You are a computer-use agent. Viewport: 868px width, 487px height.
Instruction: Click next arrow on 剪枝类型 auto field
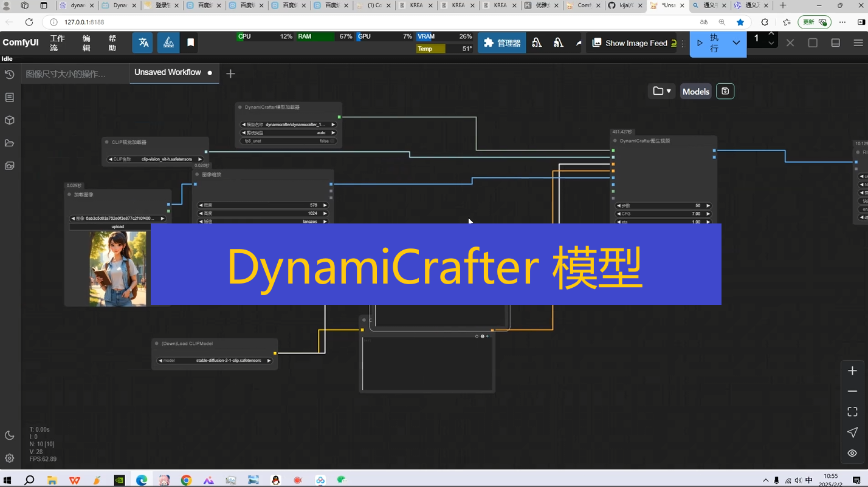(333, 132)
